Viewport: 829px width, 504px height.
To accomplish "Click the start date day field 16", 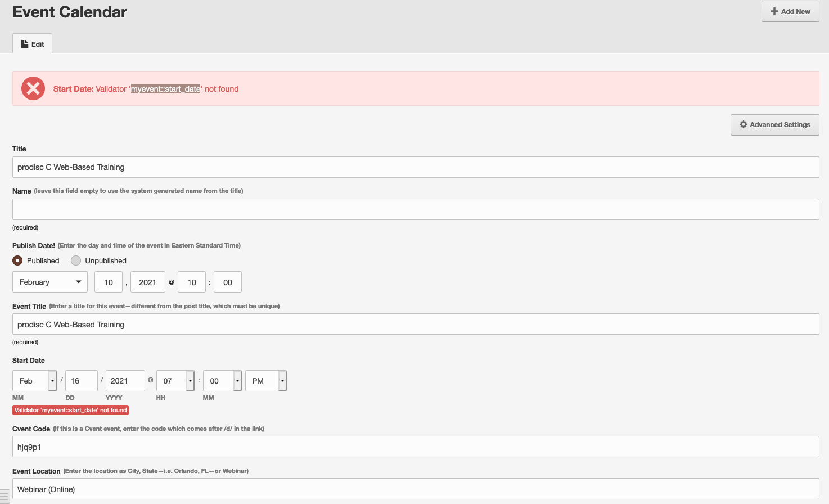I will tap(82, 381).
